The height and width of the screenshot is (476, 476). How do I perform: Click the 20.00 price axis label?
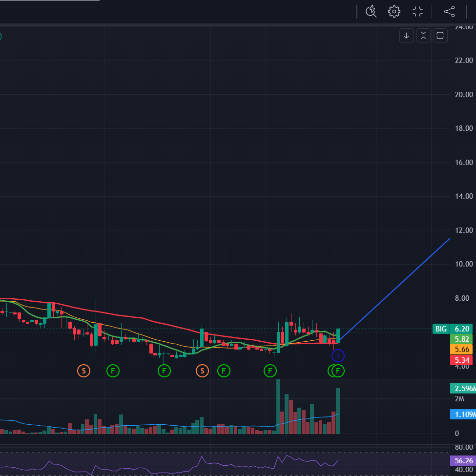[464, 94]
